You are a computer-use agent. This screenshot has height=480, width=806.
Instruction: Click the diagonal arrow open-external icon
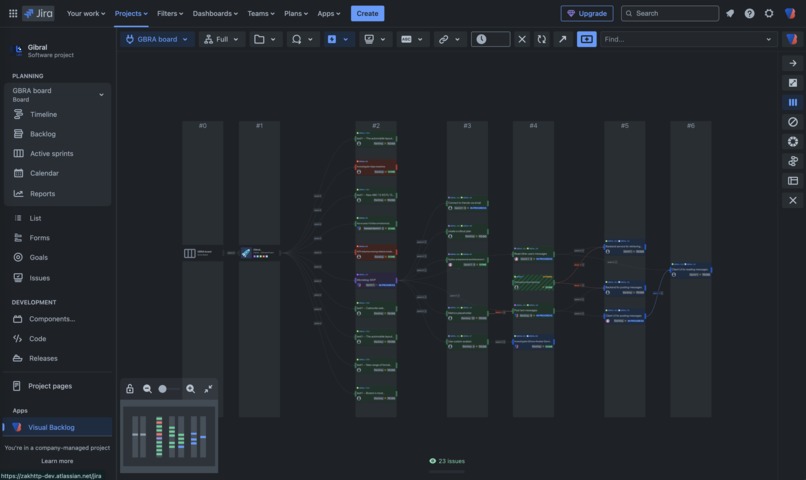click(x=563, y=39)
